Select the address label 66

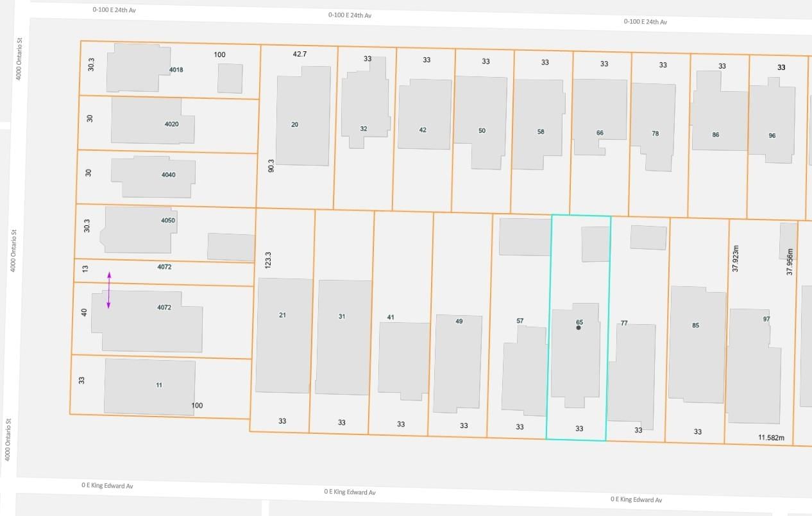[x=600, y=133]
